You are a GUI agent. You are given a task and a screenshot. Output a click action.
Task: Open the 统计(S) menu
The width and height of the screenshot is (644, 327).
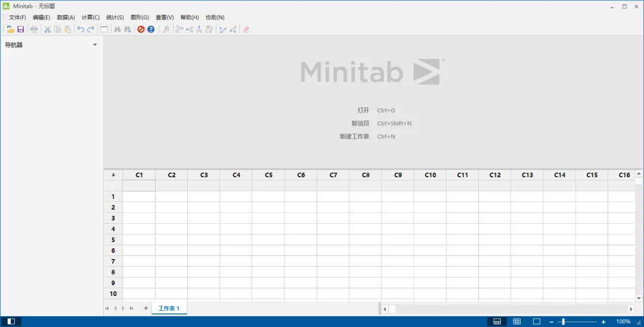tap(115, 17)
